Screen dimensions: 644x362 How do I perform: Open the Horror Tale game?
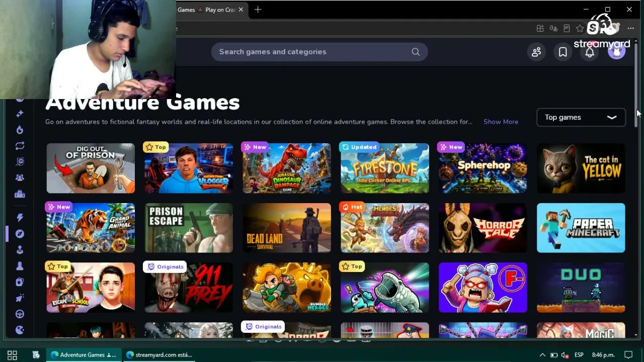(483, 228)
